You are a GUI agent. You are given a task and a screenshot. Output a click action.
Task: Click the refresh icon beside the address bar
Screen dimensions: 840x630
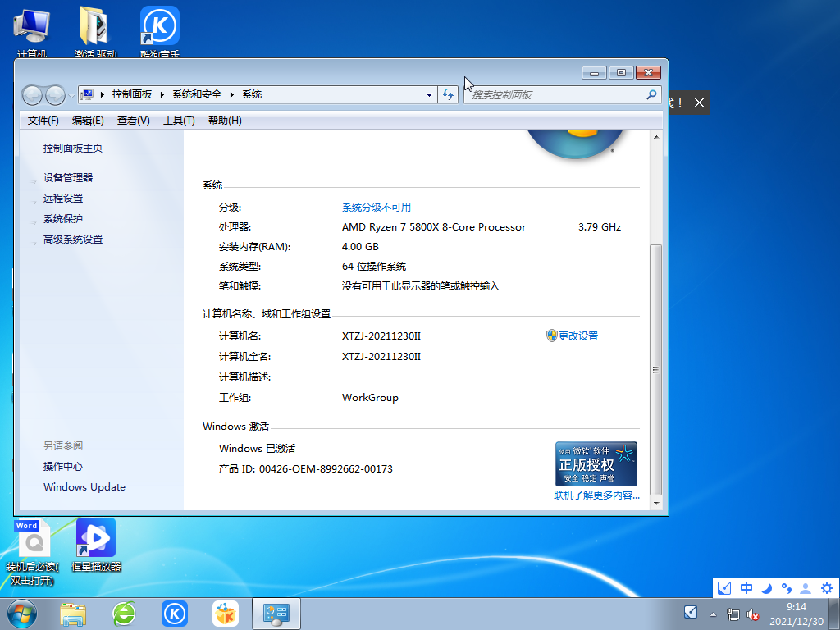point(448,94)
